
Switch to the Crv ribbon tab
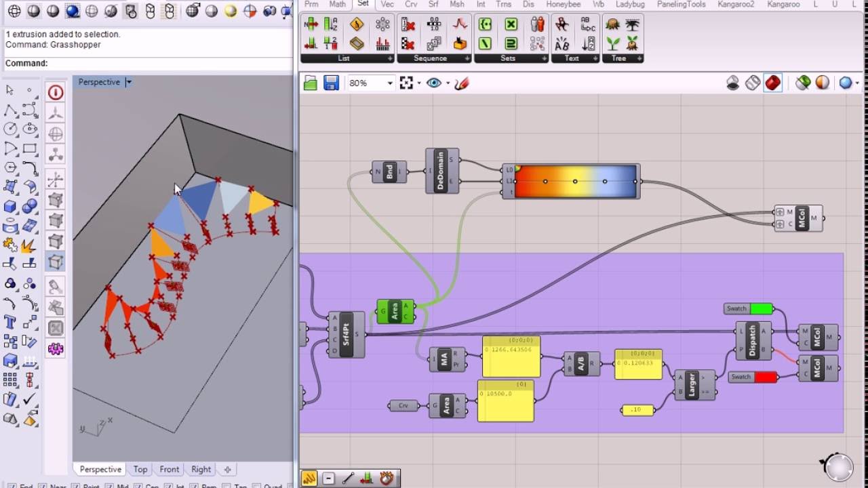pyautogui.click(x=411, y=4)
